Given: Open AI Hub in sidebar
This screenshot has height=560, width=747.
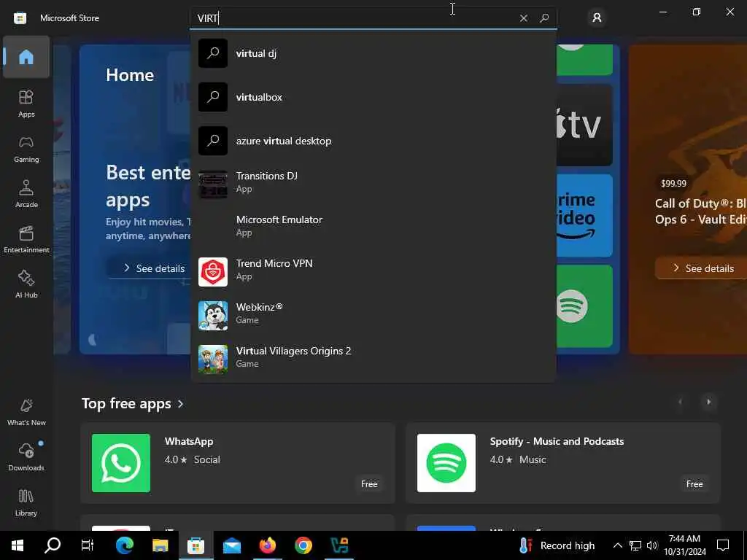Looking at the screenshot, I should [x=26, y=285].
